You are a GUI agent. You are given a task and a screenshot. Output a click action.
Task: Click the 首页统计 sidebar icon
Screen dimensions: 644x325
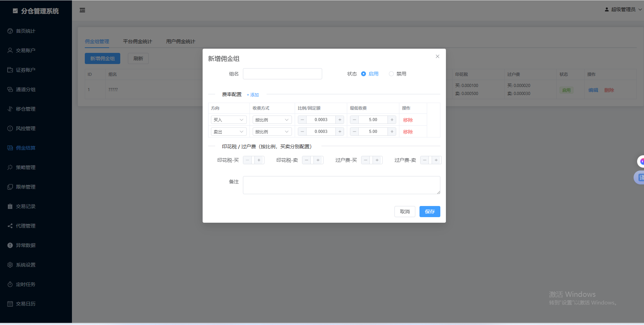[10, 31]
